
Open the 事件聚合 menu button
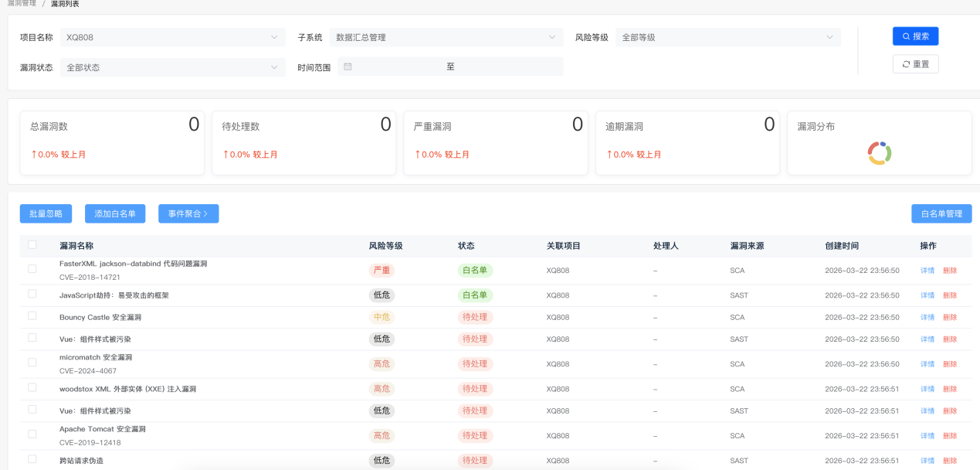click(x=188, y=213)
